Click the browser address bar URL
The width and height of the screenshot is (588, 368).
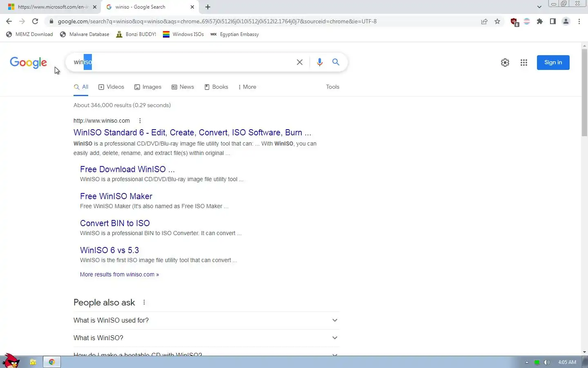pos(217,21)
